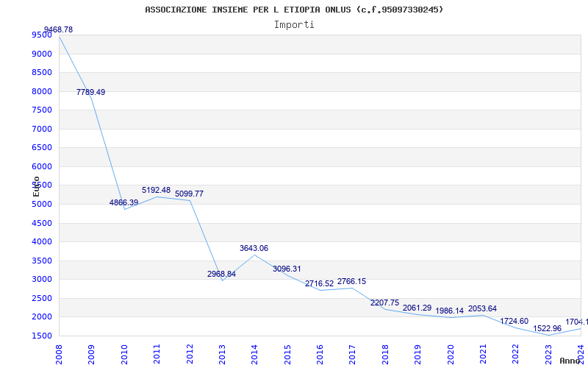Click the x-axis year 2011
This screenshot has width=588, height=368.
point(157,355)
